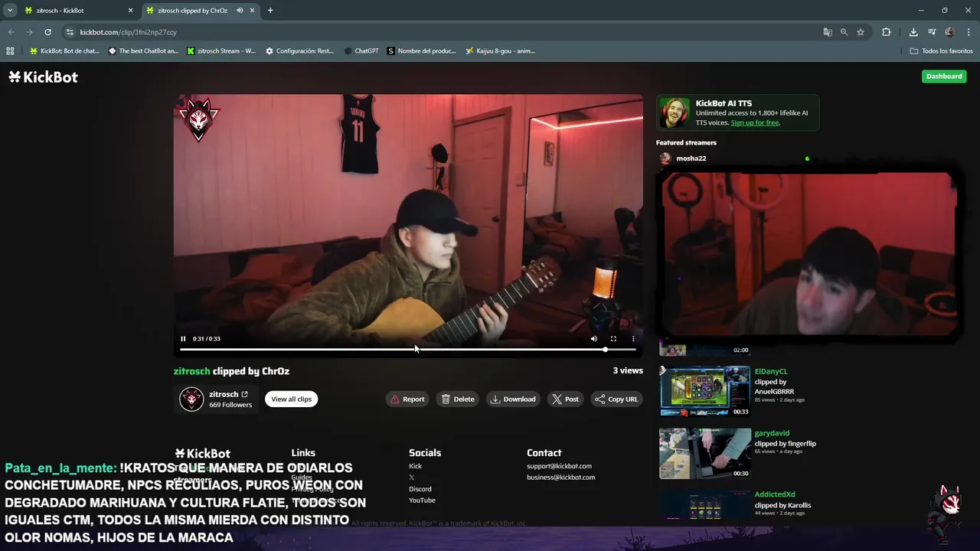This screenshot has width=980, height=551.
Task: Mute the audio on the clip tab
Action: (x=240, y=11)
